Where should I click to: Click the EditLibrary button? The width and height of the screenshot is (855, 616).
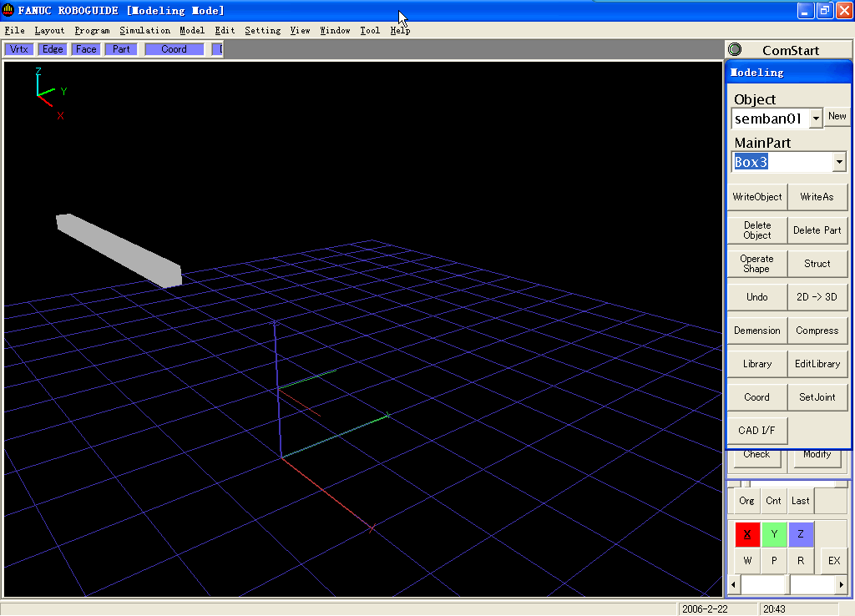(x=817, y=364)
